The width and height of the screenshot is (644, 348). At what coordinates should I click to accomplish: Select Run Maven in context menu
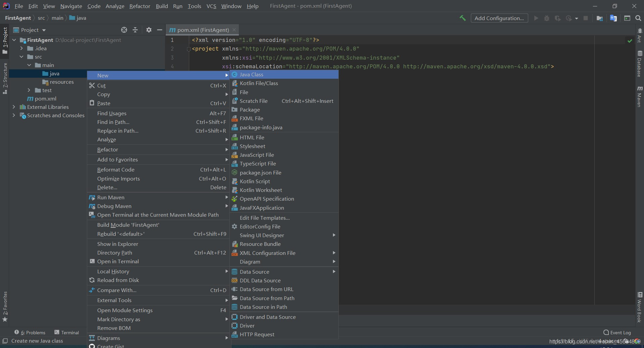[x=158, y=197]
